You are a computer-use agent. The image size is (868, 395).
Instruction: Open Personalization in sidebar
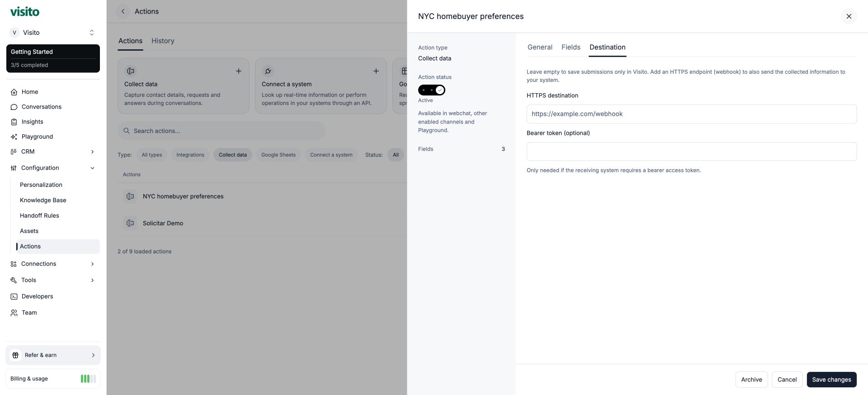point(41,185)
